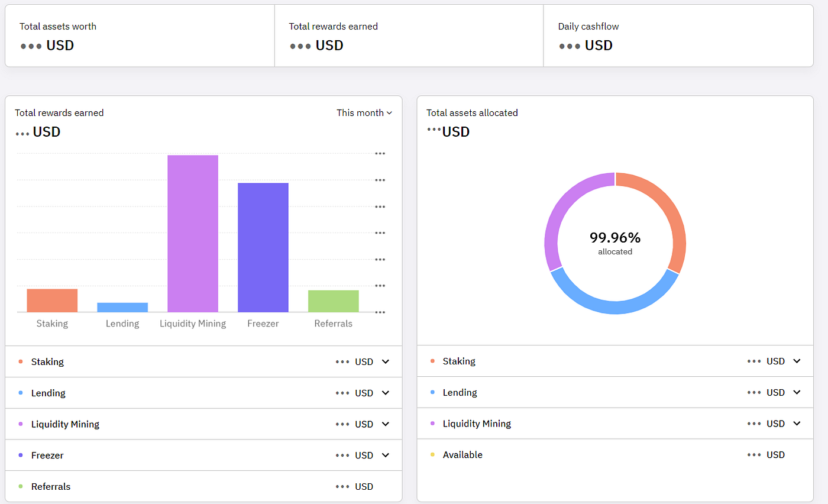
Task: Click the light blue Lending bar
Action: tap(122, 307)
